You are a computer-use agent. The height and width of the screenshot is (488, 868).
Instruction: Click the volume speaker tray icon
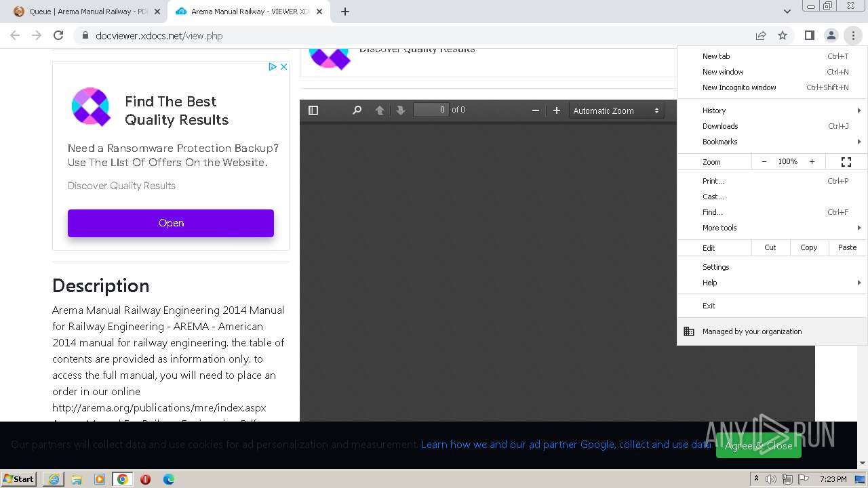point(771,479)
